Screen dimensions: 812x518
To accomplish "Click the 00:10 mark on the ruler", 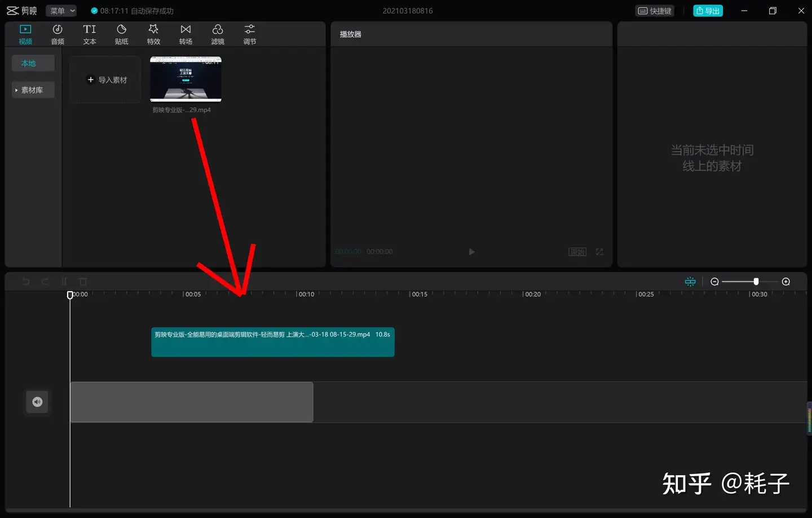I will (306, 295).
